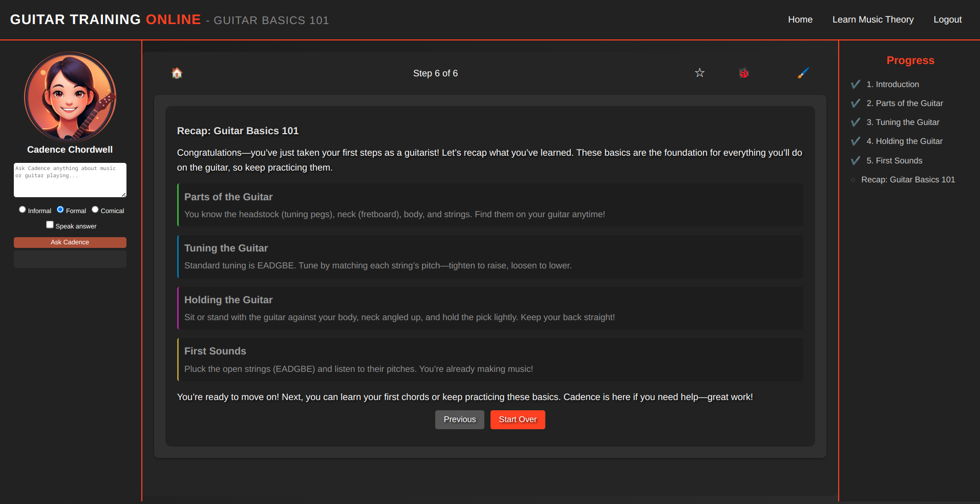980x504 pixels.
Task: Click the star favorite icon
Action: [x=699, y=73]
